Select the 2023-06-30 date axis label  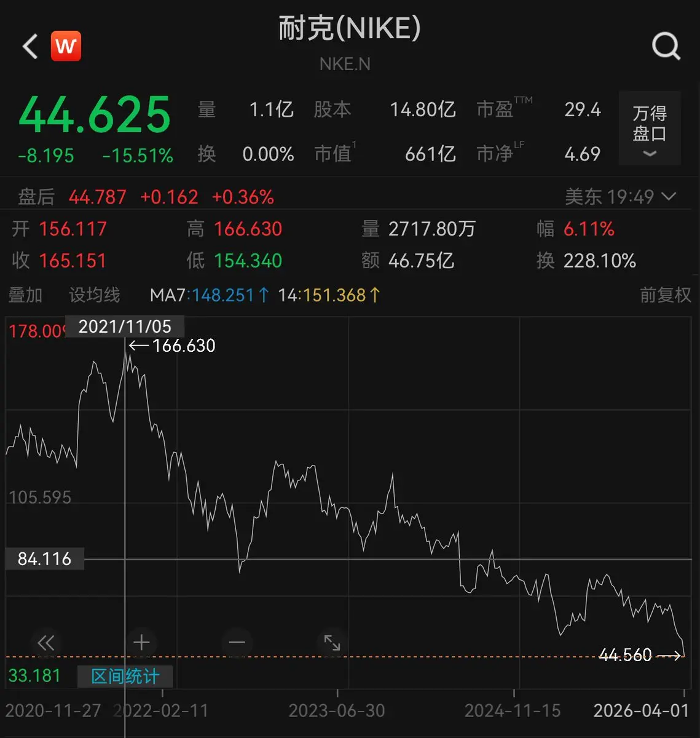pyautogui.click(x=337, y=711)
